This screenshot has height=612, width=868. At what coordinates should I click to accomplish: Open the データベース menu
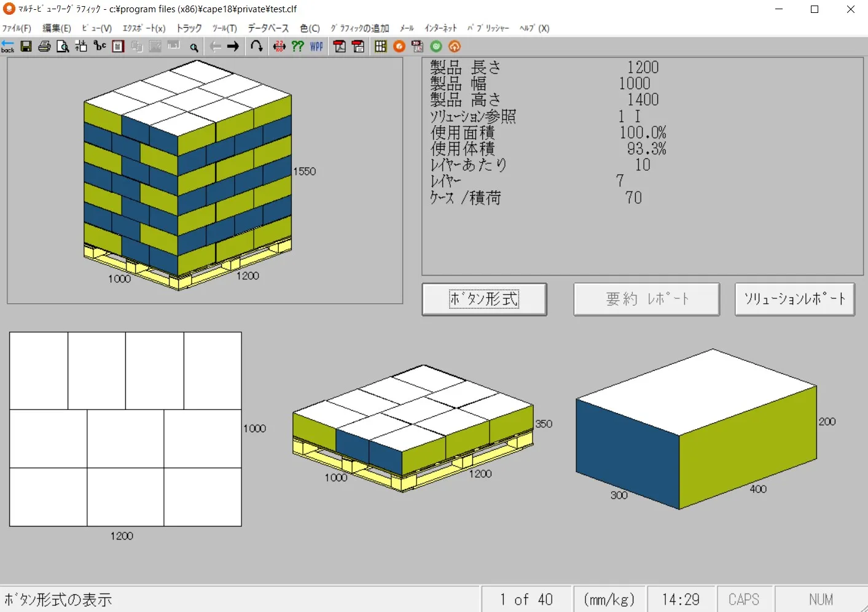click(x=268, y=28)
